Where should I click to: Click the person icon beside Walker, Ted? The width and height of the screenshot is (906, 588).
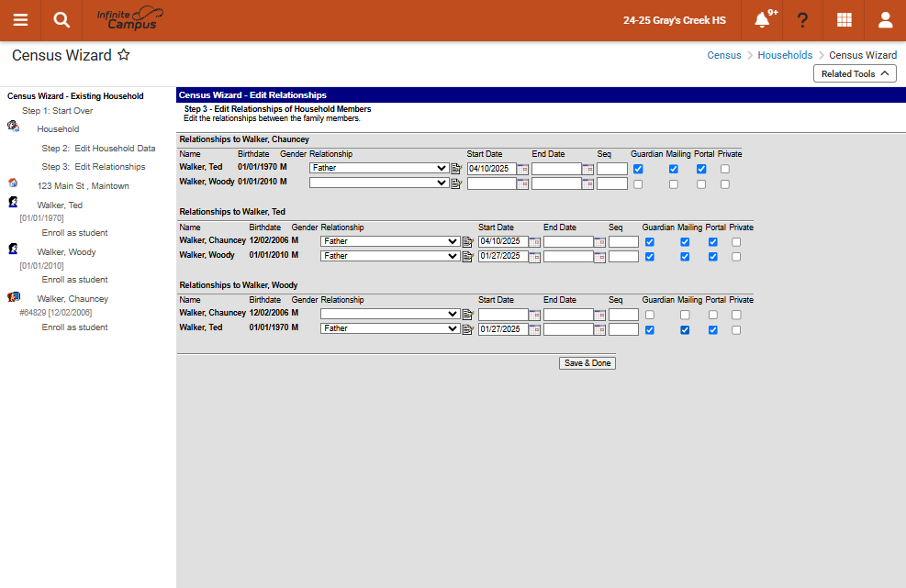[x=13, y=202]
